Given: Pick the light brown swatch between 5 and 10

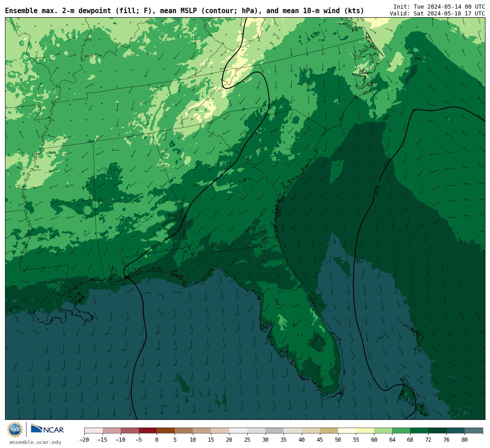Looking at the screenshot, I should coord(184,431).
